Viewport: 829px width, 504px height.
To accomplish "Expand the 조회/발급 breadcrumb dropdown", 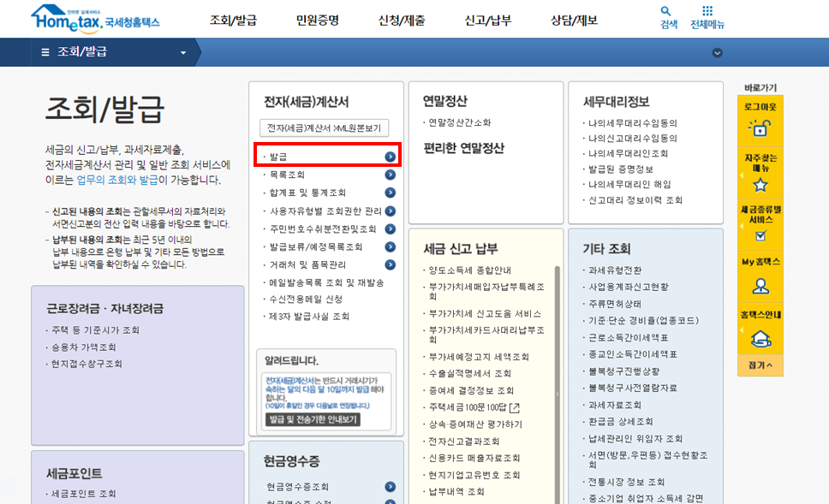I will click(x=183, y=53).
